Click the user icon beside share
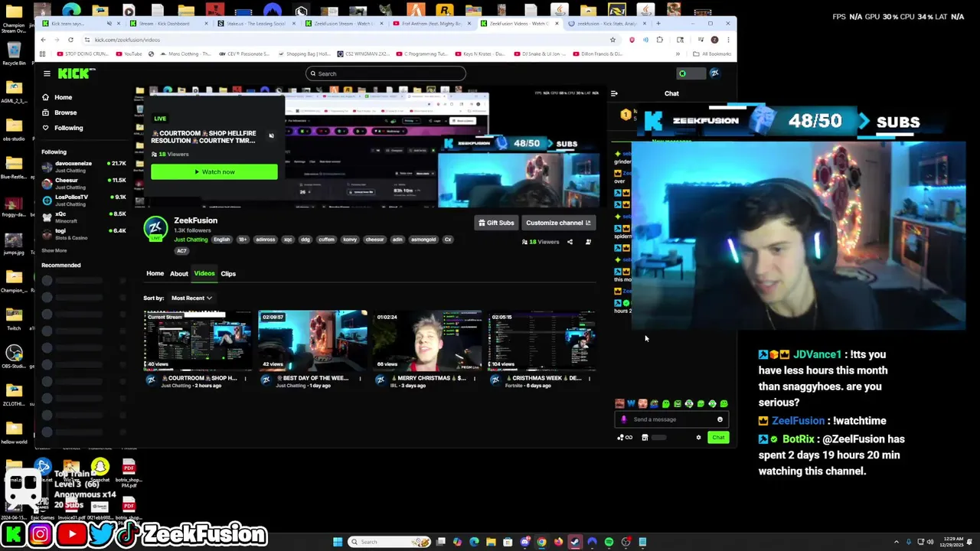The width and height of the screenshot is (980, 551). [588, 242]
